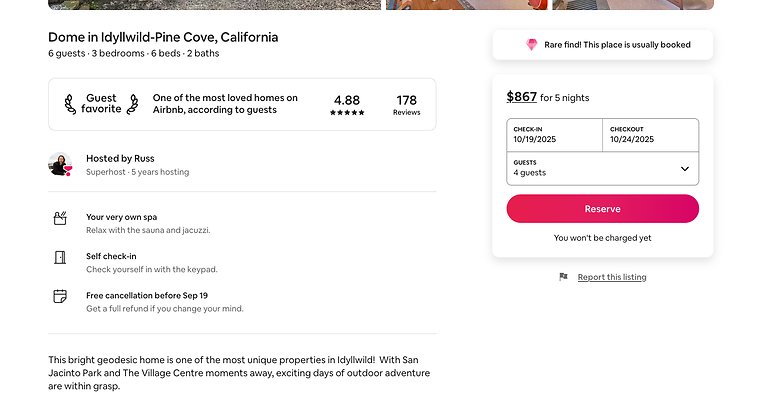Screen dimensions: 767x400
Task: Click the left laurel Guest favorite icon
Action: [x=70, y=104]
